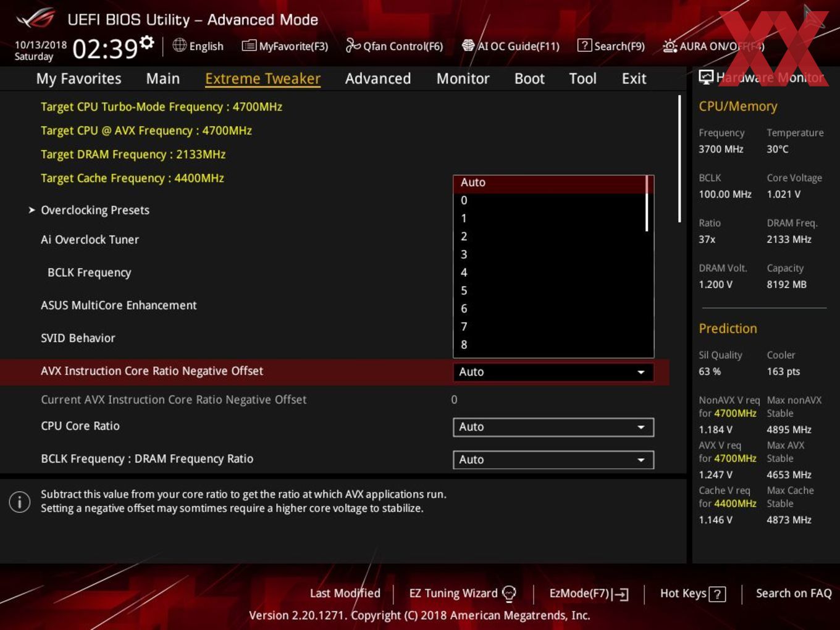
Task: Click the Hardware Monitor screen icon
Action: [x=706, y=77]
